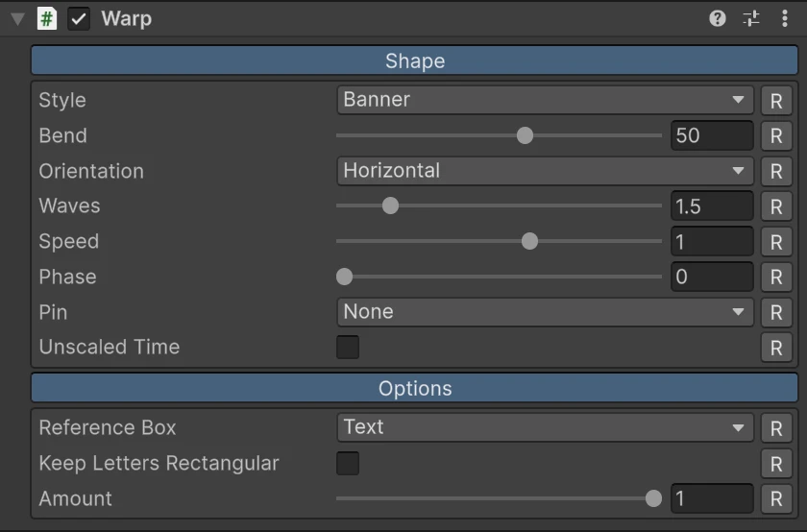Reset Keep Letters Rectangular with its R button
The width and height of the screenshot is (807, 532).
[x=776, y=464]
